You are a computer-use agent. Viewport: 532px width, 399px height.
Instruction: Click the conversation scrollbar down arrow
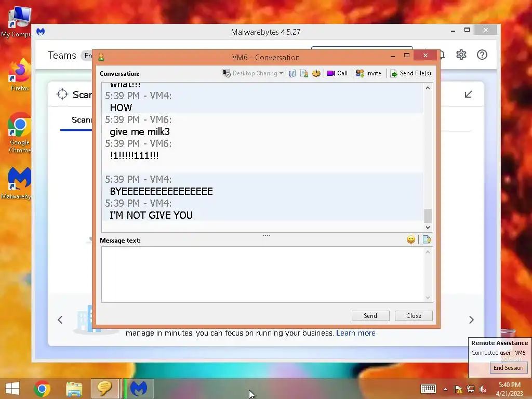click(428, 228)
